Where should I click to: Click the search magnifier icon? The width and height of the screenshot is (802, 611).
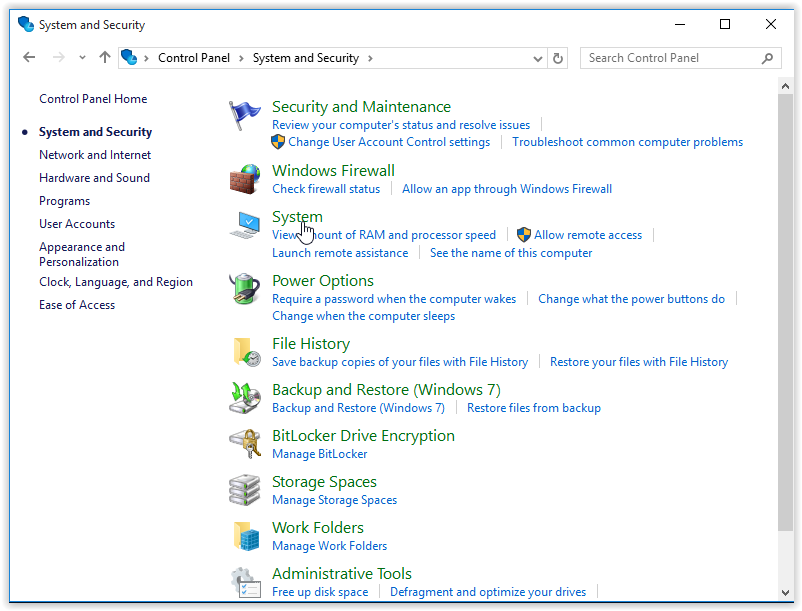click(767, 58)
